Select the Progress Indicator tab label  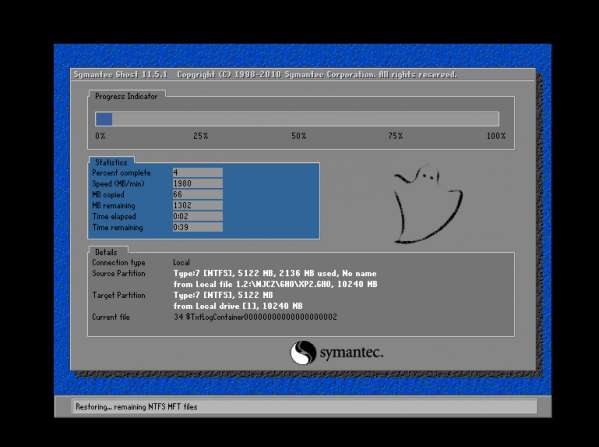[126, 96]
